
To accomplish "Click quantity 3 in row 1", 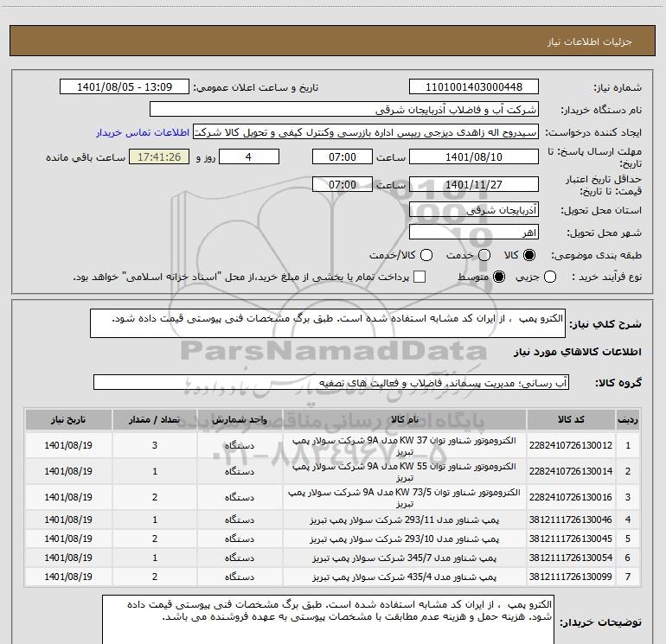I will tap(155, 445).
